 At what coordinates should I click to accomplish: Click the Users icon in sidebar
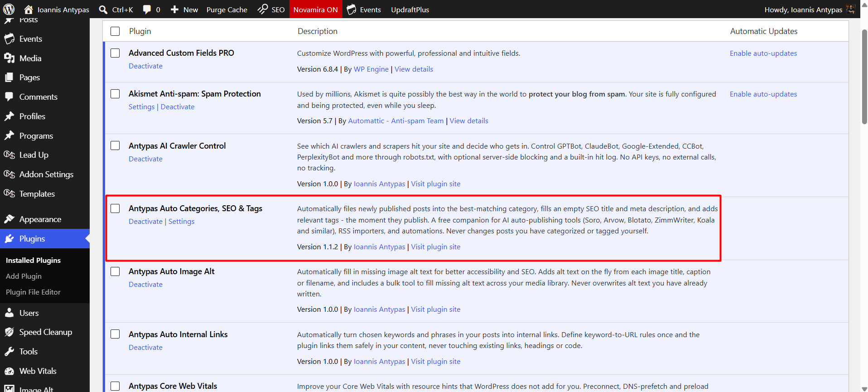point(9,313)
